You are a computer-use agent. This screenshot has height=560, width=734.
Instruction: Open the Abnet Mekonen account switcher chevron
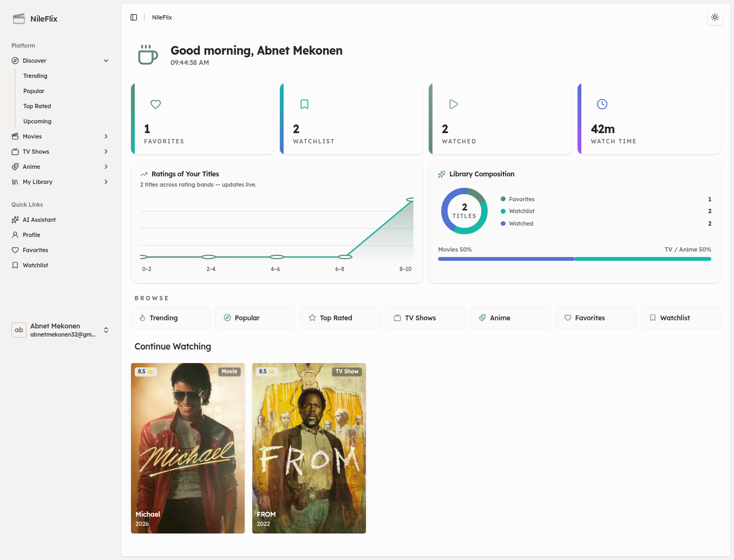(x=106, y=330)
